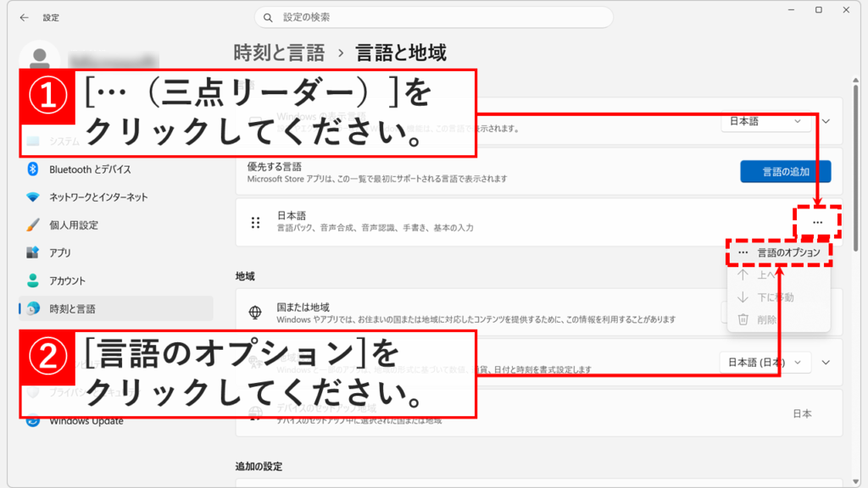Click the Wi-Fi network icon in sidebar
The image size is (868, 488).
click(33, 197)
